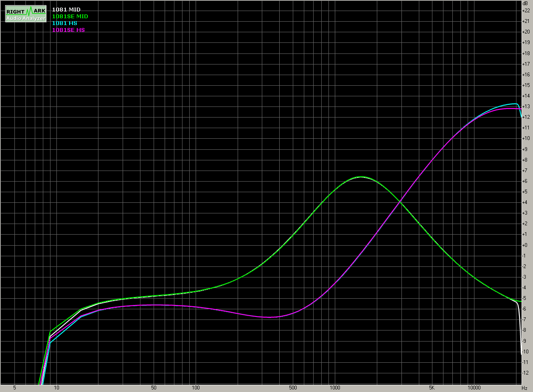Click the '5K' frequency axis label
Viewport: 533px width, 392px height.
[x=432, y=388]
